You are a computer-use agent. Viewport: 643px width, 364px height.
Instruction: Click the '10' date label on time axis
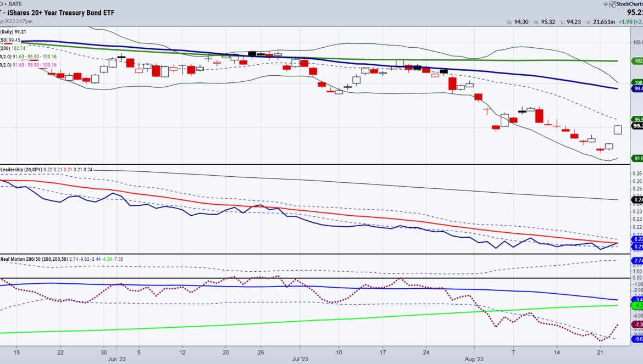339,352
